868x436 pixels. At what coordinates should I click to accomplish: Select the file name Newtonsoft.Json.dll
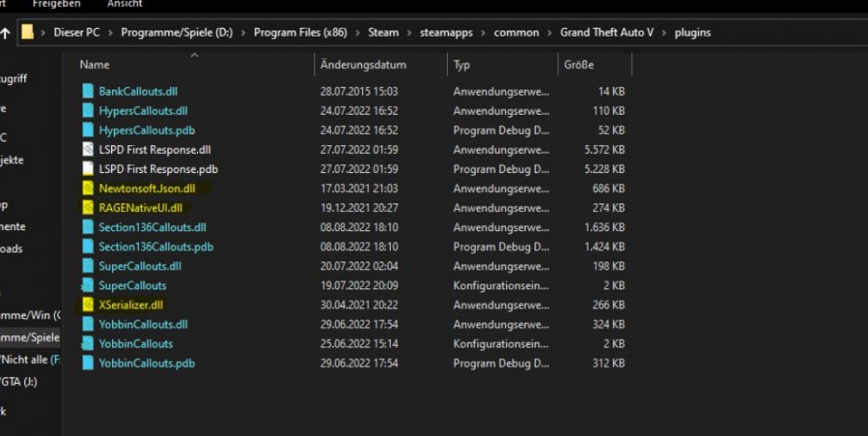[x=147, y=188]
